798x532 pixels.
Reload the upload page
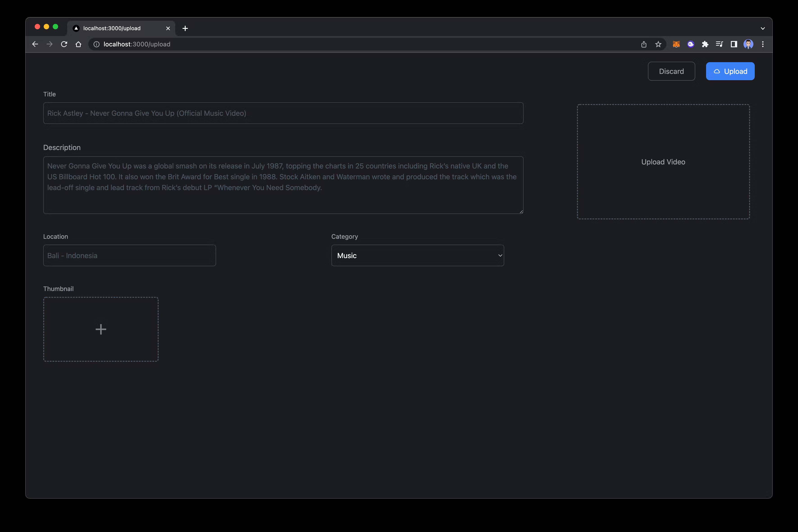coord(64,44)
